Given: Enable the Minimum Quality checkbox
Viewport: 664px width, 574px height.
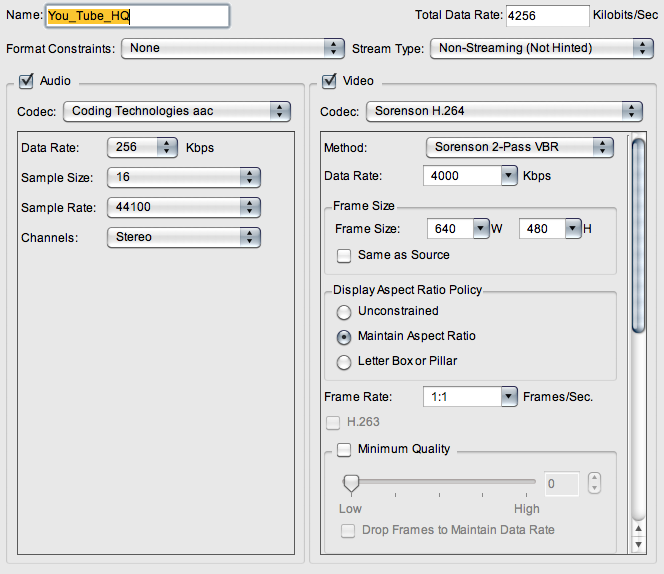Looking at the screenshot, I should [344, 449].
